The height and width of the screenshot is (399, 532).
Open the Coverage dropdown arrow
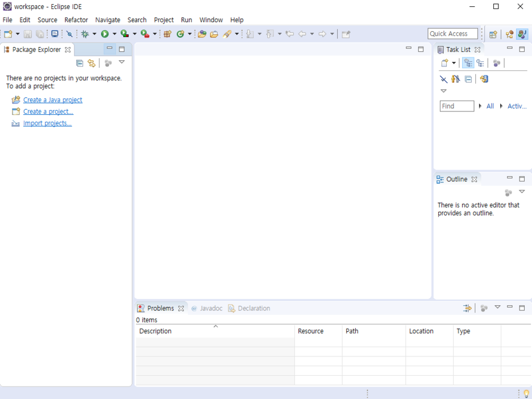coord(134,34)
